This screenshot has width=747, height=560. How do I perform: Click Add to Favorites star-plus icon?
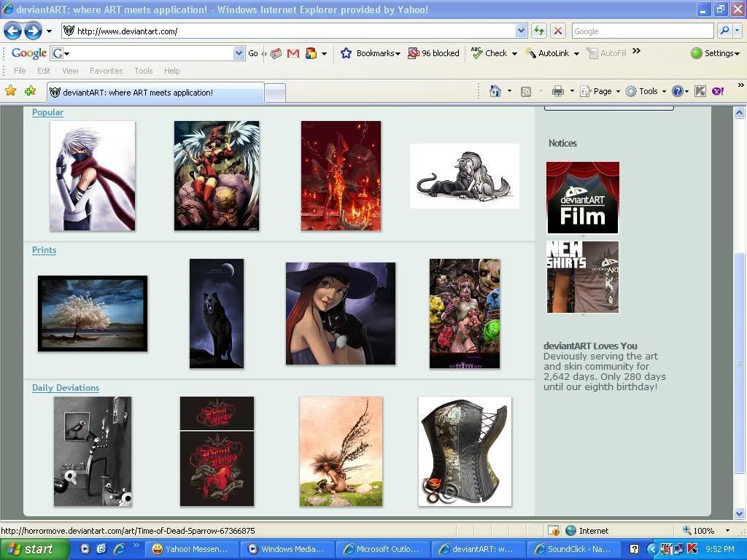pyautogui.click(x=30, y=90)
